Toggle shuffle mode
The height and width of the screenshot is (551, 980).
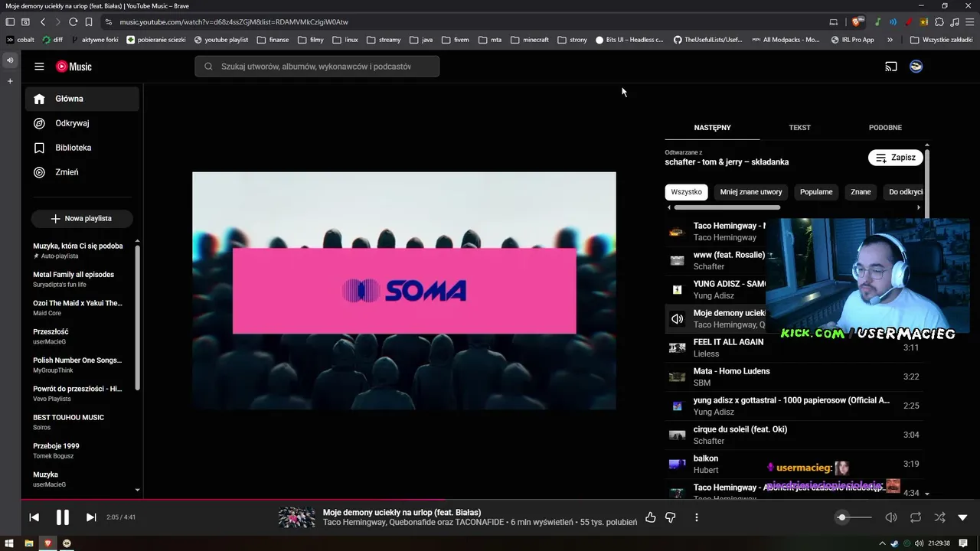(x=940, y=517)
